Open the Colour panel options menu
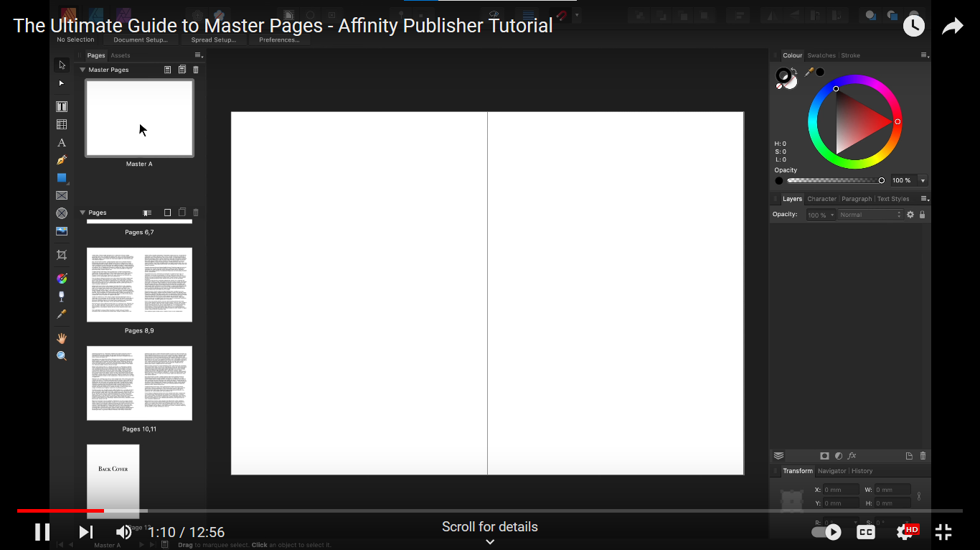This screenshot has width=980, height=550. coord(925,55)
